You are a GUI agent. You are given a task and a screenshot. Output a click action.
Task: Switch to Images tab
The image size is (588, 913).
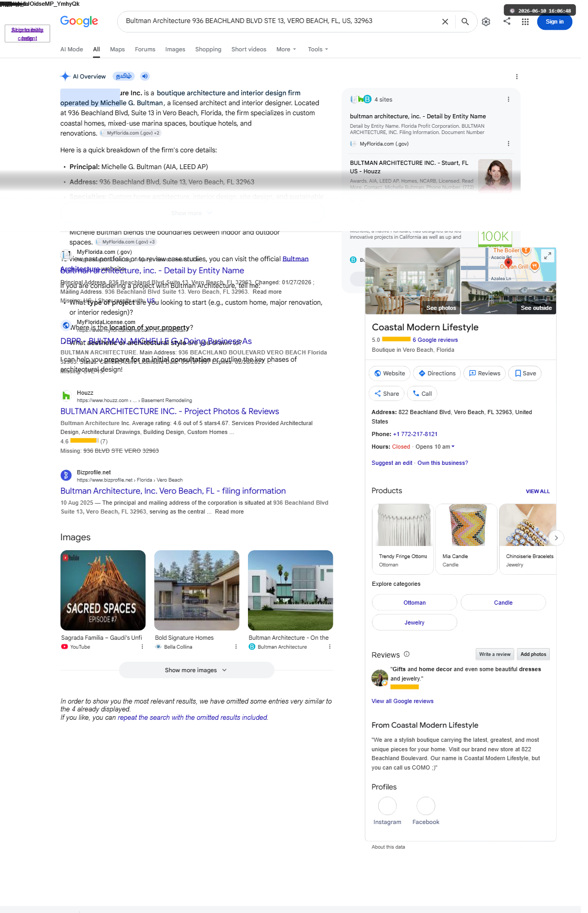(x=175, y=49)
